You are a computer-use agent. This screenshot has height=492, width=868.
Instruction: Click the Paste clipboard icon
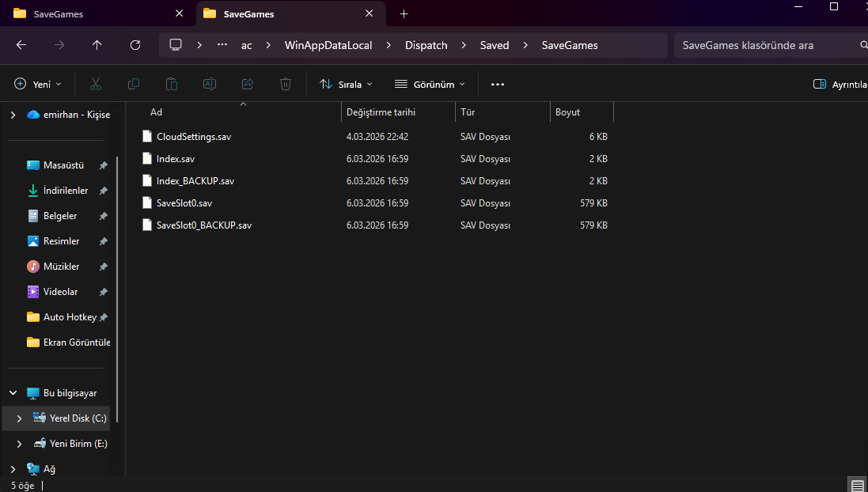tap(172, 84)
